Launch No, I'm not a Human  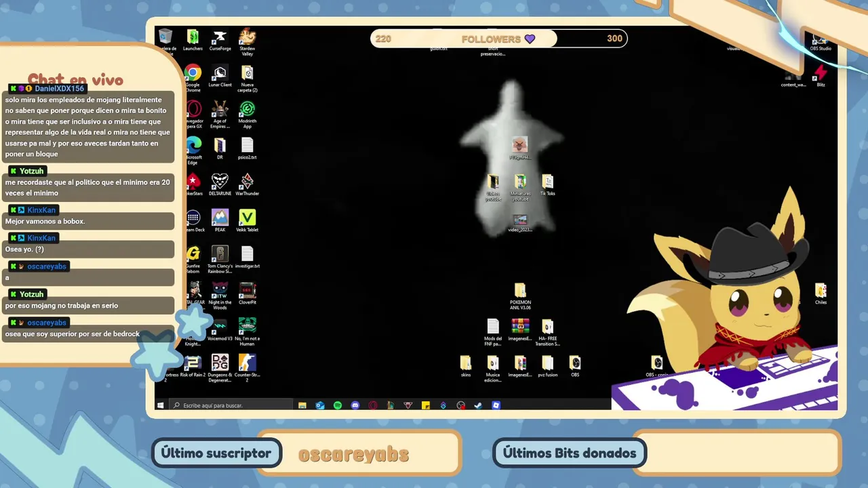(x=248, y=332)
